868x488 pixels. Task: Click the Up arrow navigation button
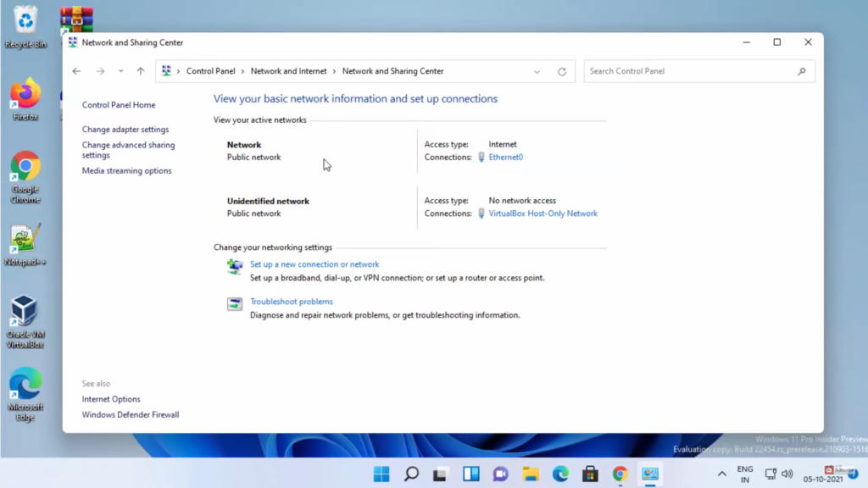pyautogui.click(x=141, y=72)
